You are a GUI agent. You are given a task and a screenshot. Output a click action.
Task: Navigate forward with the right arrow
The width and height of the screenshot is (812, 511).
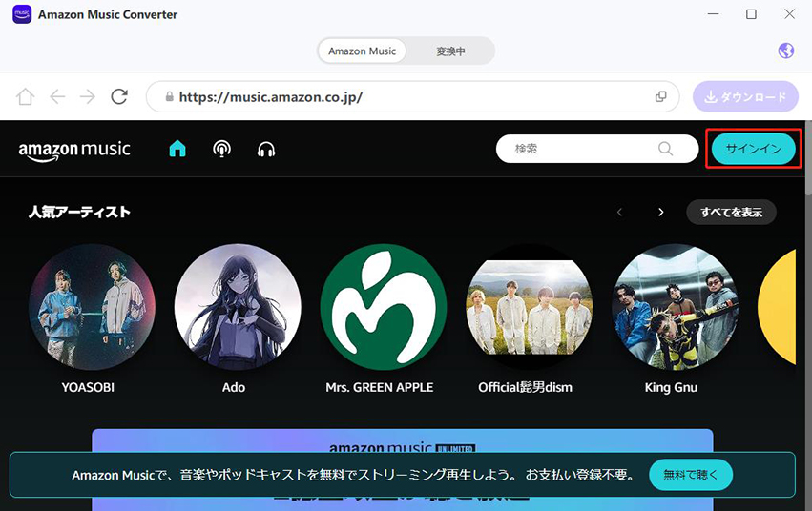88,96
